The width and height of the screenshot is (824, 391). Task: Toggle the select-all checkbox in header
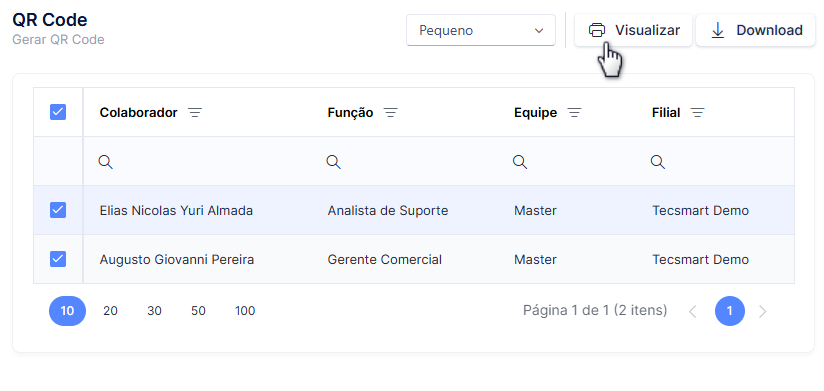[58, 112]
